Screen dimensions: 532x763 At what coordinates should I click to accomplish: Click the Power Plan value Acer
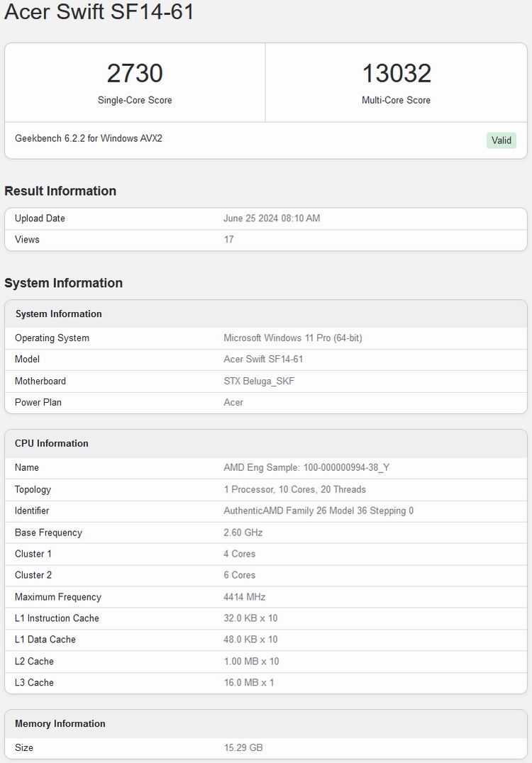[233, 403]
